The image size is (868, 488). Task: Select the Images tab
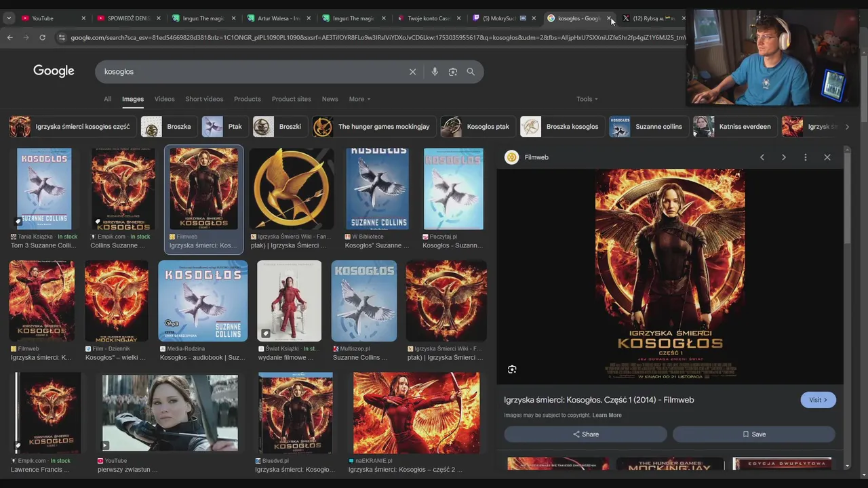tap(133, 99)
